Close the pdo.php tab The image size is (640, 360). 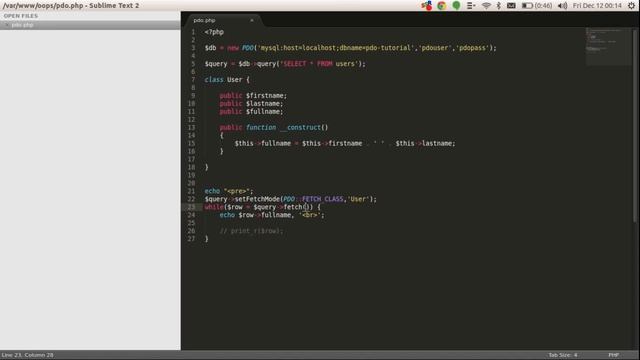point(252,20)
